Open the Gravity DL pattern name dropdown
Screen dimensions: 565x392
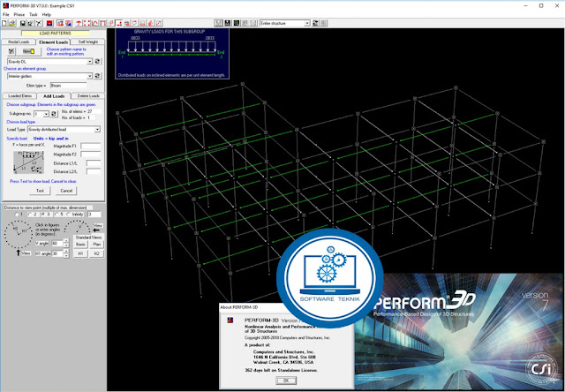(x=90, y=62)
